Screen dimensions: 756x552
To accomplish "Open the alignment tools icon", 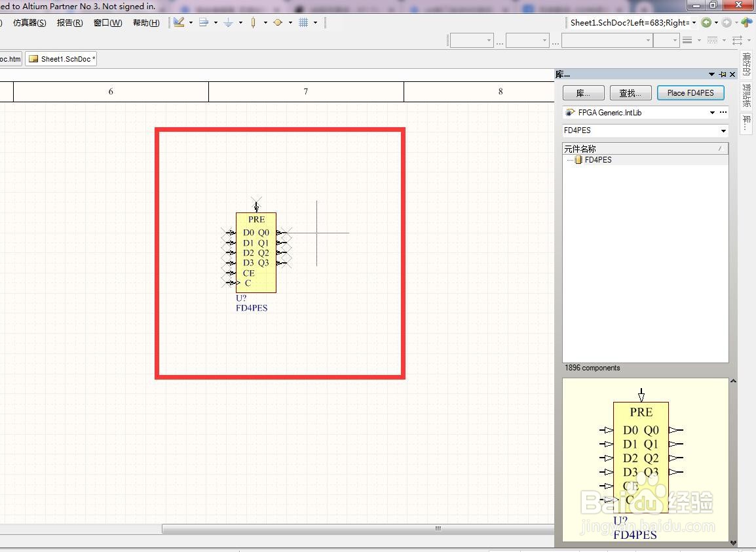I will pyautogui.click(x=204, y=22).
